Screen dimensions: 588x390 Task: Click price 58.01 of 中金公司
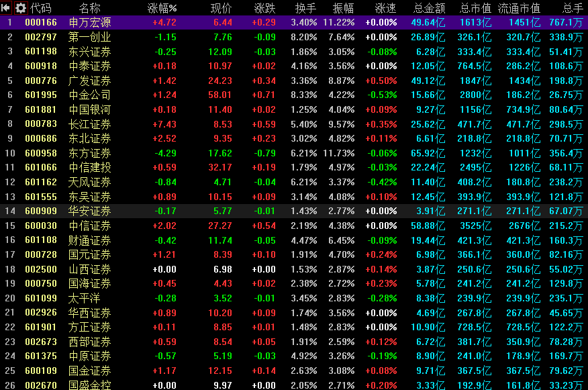click(x=220, y=95)
